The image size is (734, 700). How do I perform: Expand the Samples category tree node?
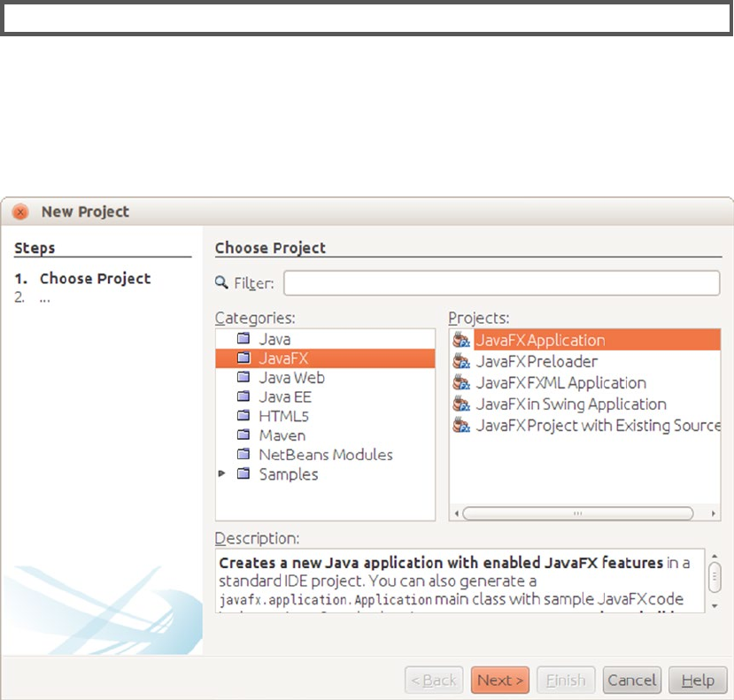(222, 473)
